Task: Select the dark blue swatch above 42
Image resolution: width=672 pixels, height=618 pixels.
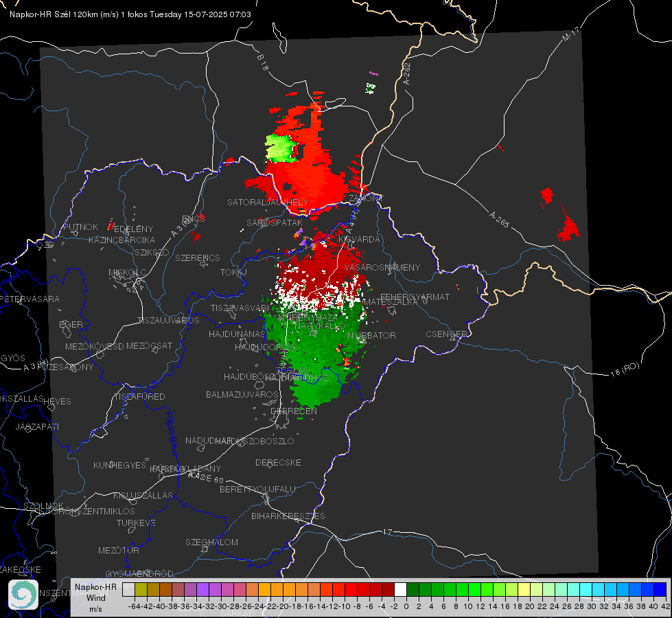Action: coord(660,589)
